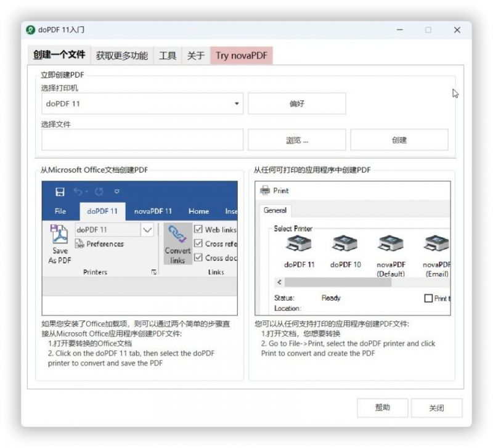Click scrollbar left arrow in printer list
Viewport: 493px width, 448px height.
tap(279, 282)
